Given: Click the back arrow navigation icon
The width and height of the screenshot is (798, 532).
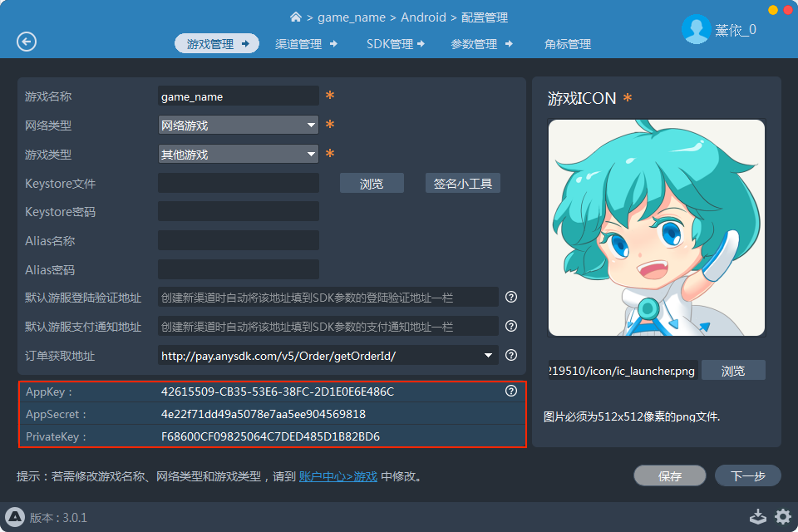Looking at the screenshot, I should [x=26, y=42].
